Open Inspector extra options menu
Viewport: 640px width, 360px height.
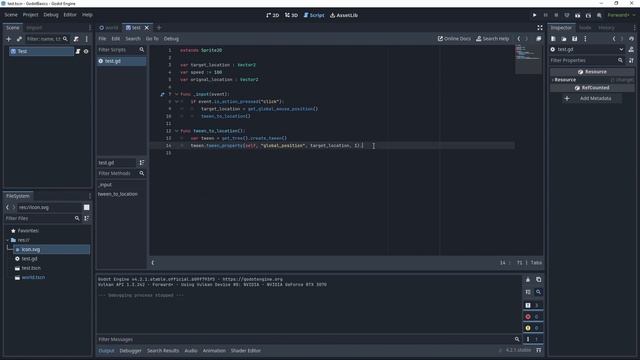[585, 39]
